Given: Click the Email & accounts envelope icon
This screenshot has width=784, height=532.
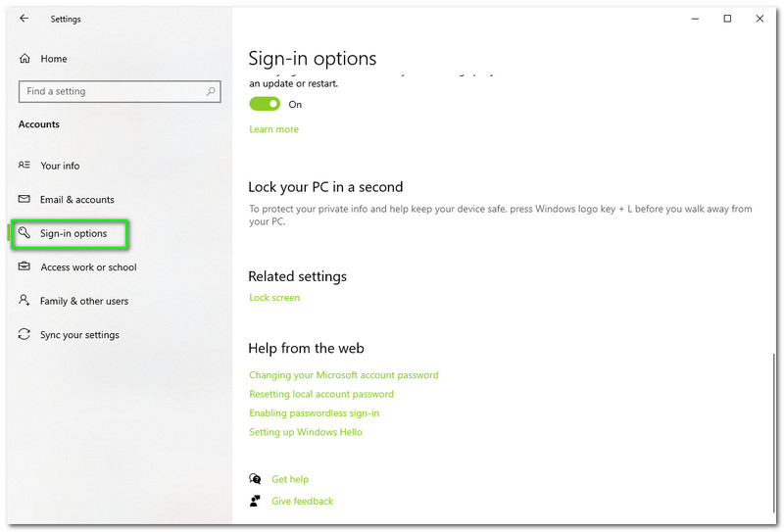Looking at the screenshot, I should pyautogui.click(x=24, y=200).
